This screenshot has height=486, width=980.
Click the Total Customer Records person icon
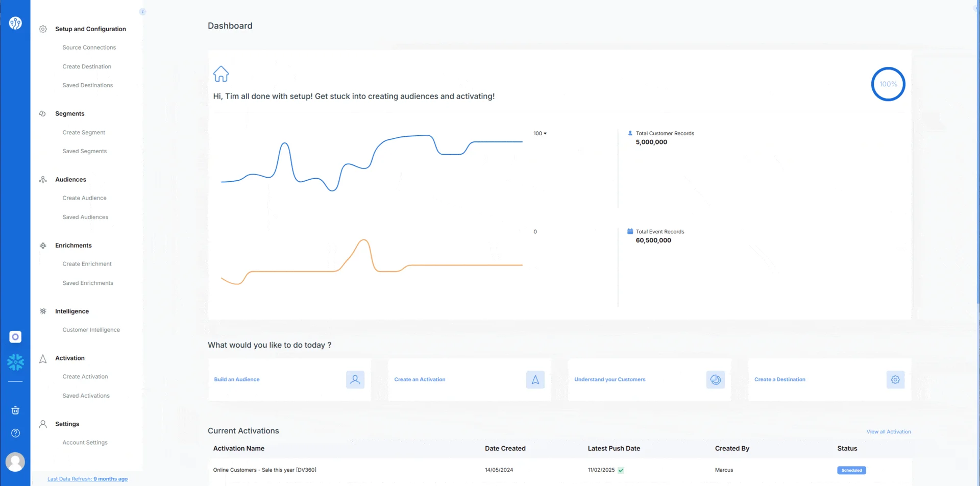[x=630, y=133]
